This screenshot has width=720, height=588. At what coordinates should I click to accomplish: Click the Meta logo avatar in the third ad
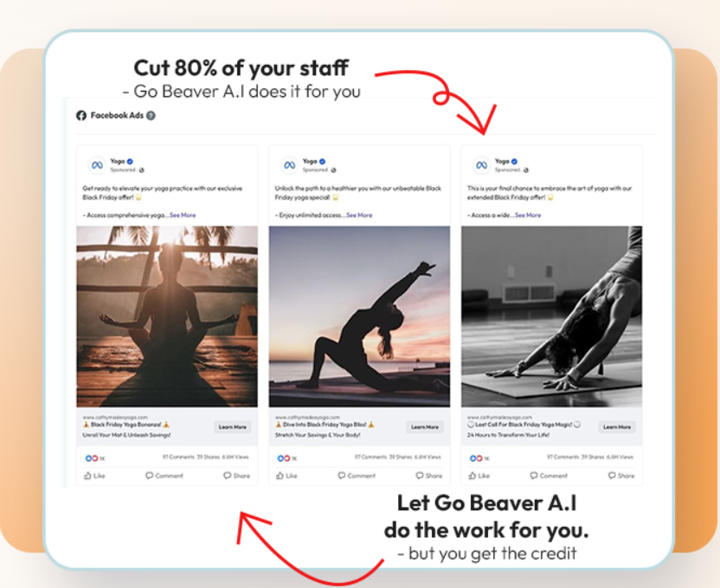pos(482,165)
